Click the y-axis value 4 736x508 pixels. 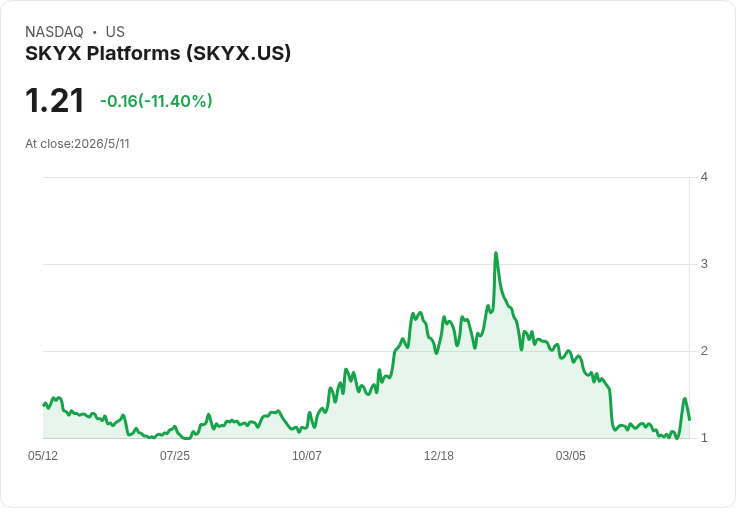tap(704, 177)
